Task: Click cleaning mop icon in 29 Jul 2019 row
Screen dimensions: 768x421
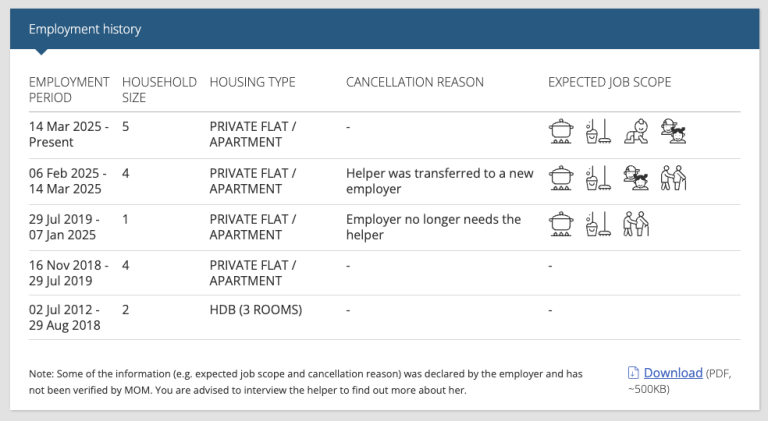Action: tap(598, 224)
